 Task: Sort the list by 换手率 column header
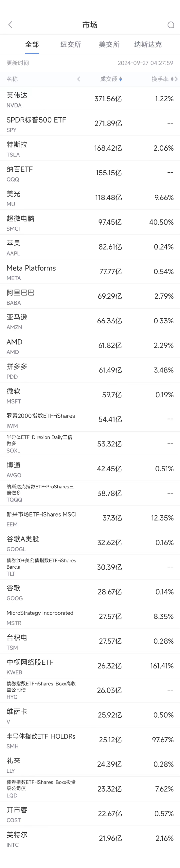point(160,79)
